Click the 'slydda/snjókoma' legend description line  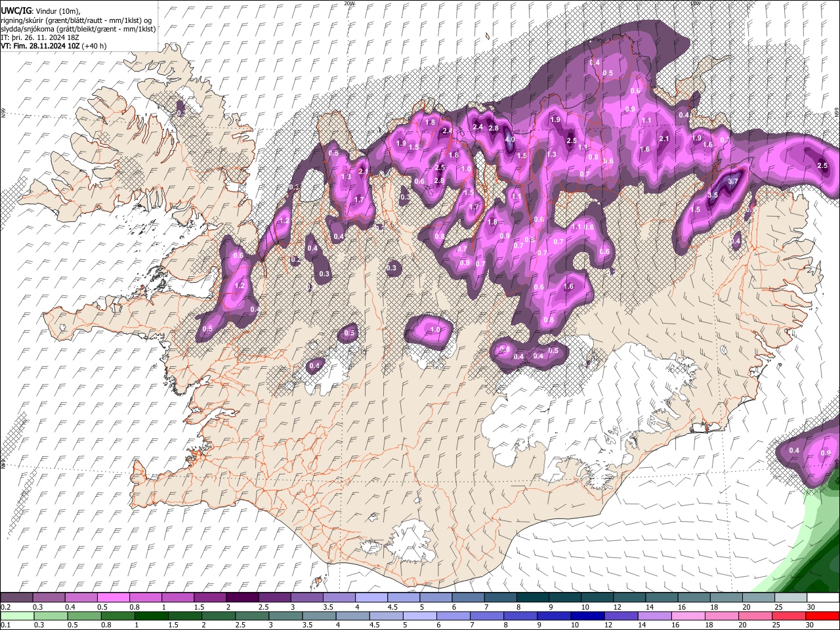[78, 29]
